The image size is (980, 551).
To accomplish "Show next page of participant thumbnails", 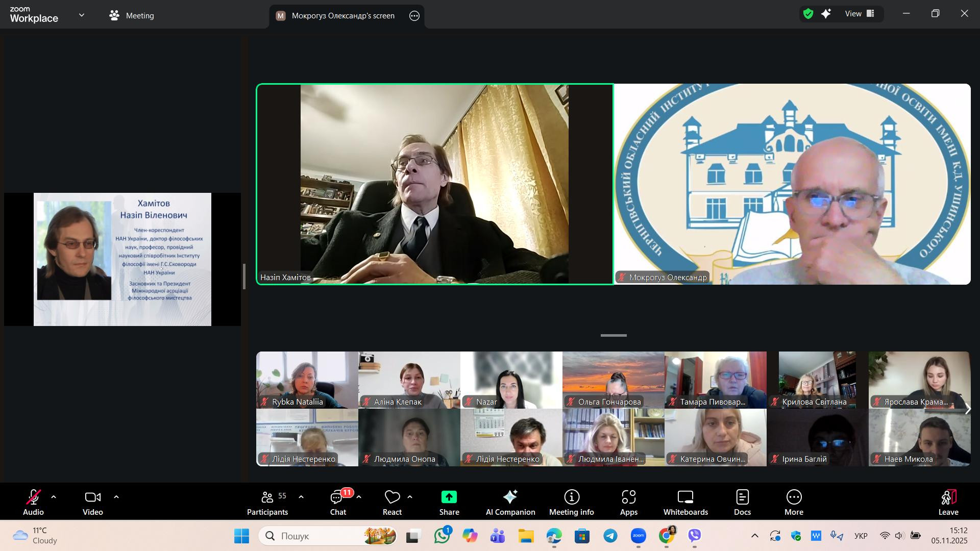I will [x=967, y=409].
